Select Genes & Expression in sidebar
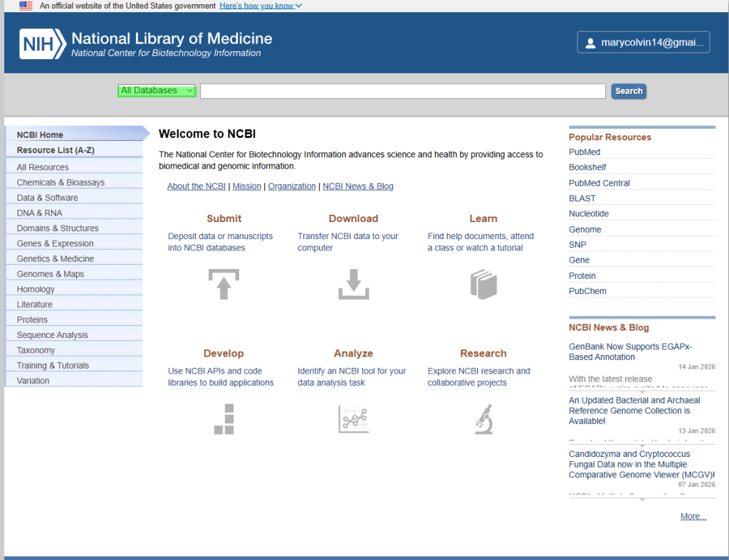The image size is (729, 560). pyautogui.click(x=55, y=243)
